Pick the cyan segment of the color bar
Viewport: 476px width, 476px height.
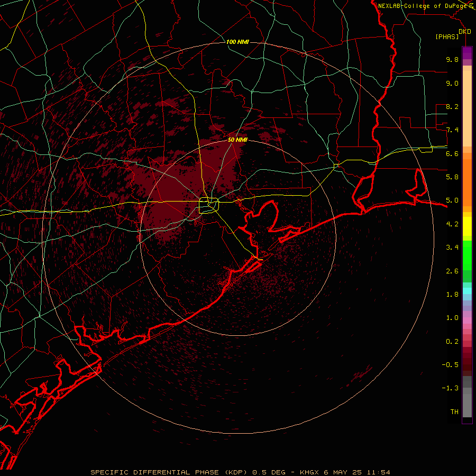point(467,290)
